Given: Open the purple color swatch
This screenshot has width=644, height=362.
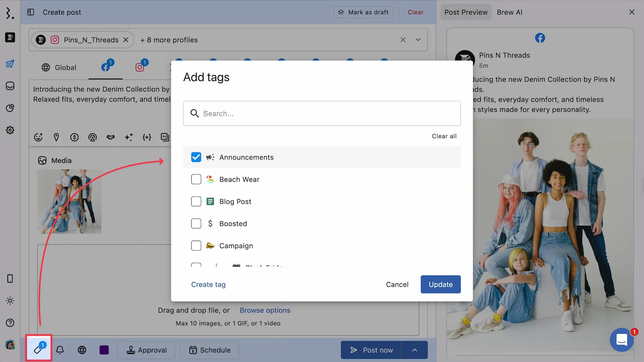Looking at the screenshot, I should [x=104, y=350].
